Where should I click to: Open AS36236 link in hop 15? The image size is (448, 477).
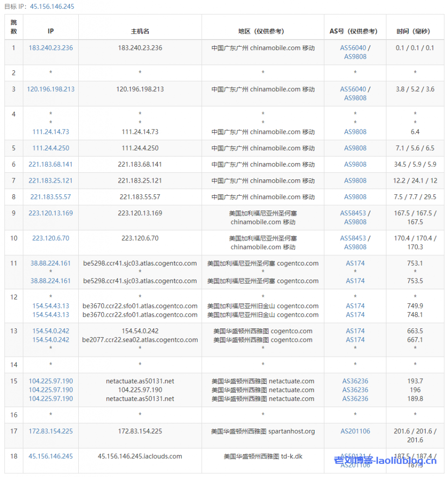[x=355, y=381]
